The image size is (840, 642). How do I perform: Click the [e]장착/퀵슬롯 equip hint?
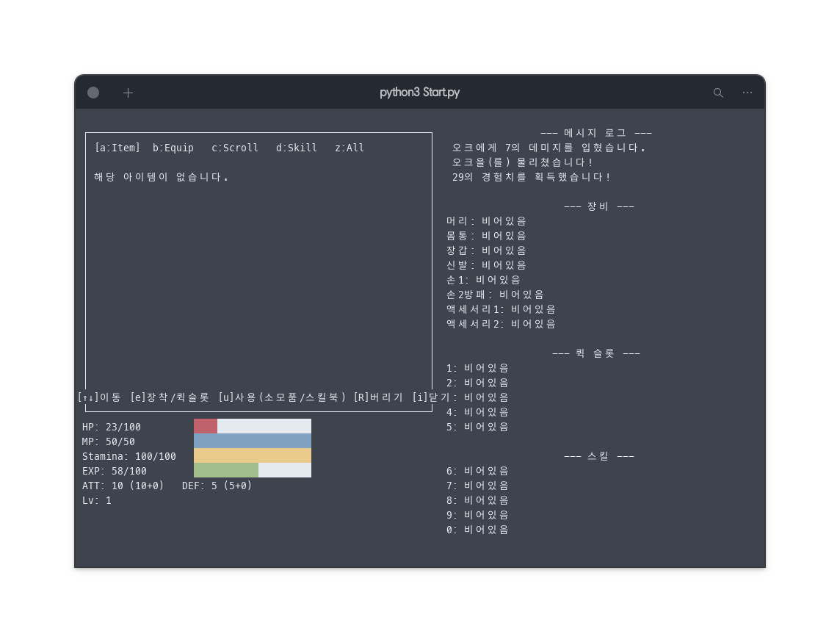(x=170, y=397)
